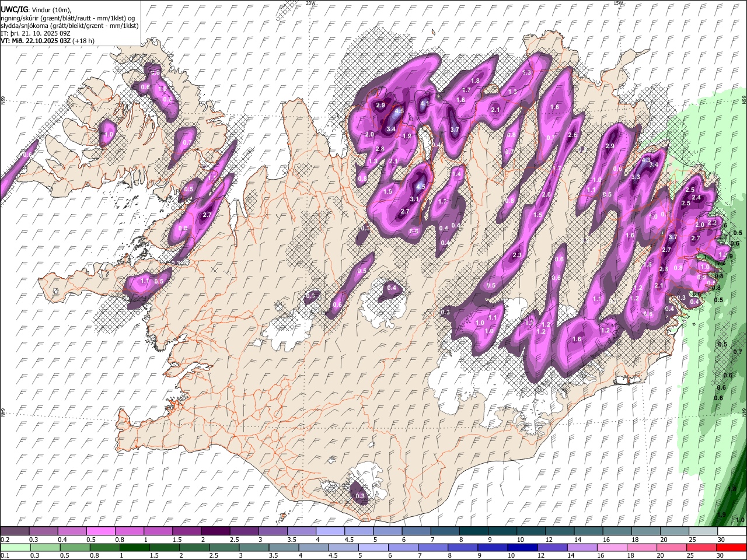
Task: Click the '1.5' label in upper legend row
Action: [x=176, y=540]
